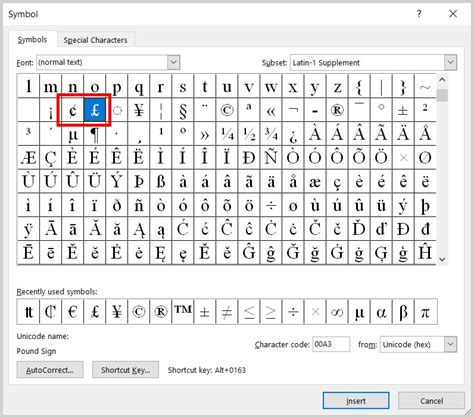The image size is (474, 418).
Task: Click the Shortcut Key button
Action: coord(125,370)
